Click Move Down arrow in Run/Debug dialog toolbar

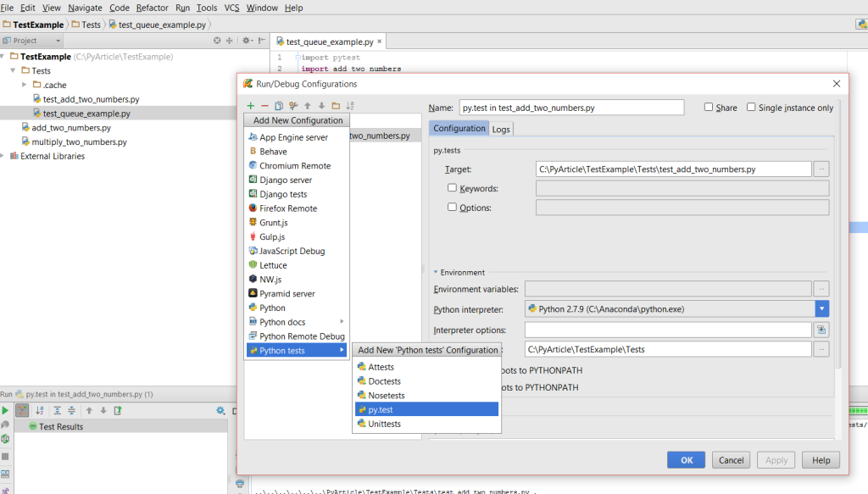[x=321, y=106]
